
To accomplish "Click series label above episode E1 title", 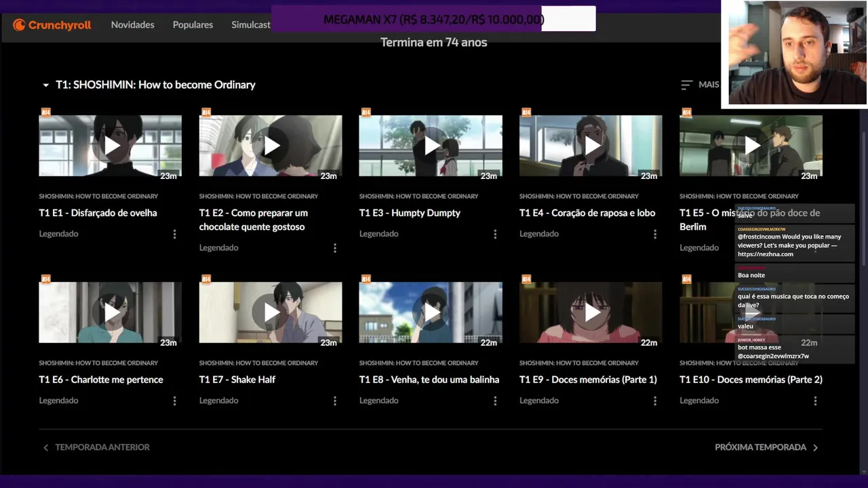I will [98, 197].
